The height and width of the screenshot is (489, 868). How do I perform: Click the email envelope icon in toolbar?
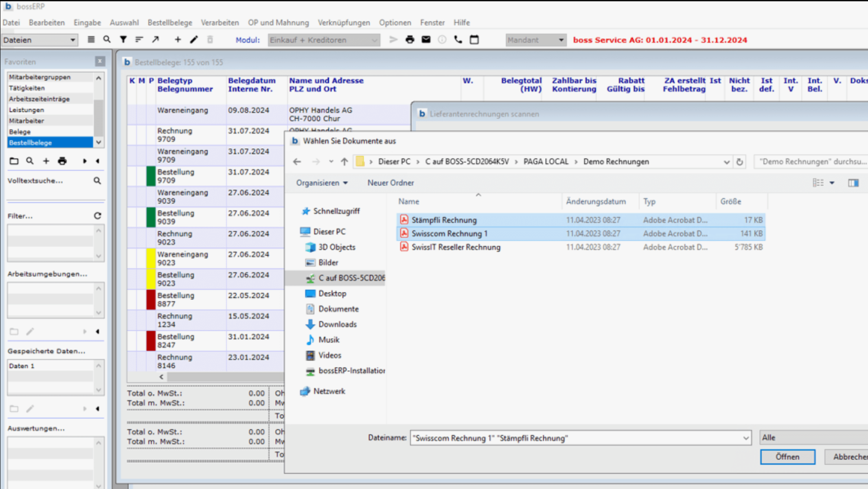pos(426,40)
